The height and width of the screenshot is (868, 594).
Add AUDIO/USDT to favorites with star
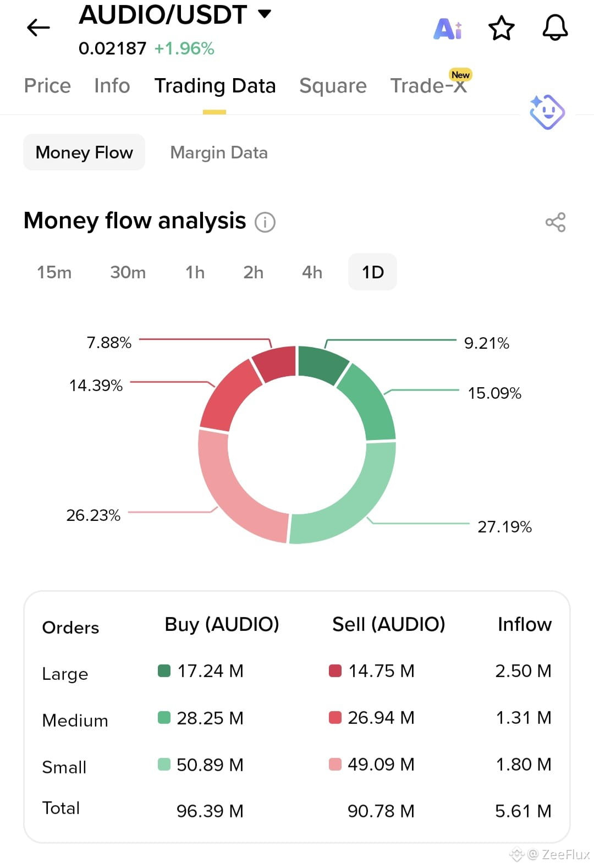(502, 28)
